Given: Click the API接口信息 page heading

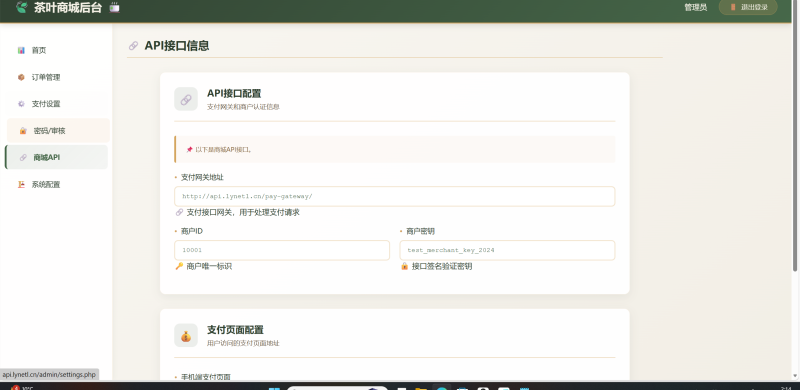Looking at the screenshot, I should pos(177,45).
